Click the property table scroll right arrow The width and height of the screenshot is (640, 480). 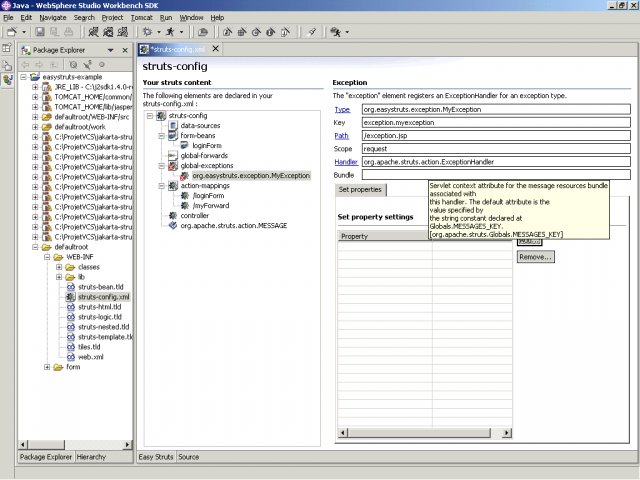pyautogui.click(x=507, y=433)
